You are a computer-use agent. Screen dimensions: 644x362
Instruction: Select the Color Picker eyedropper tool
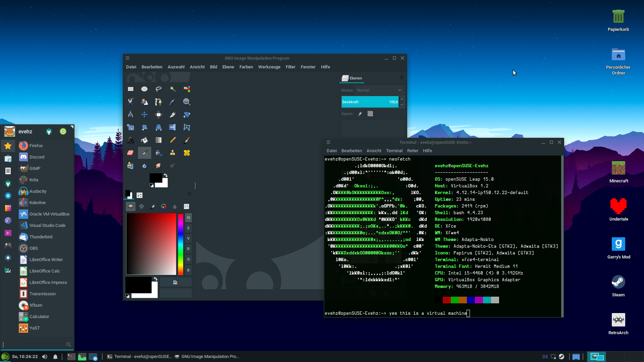pyautogui.click(x=173, y=102)
